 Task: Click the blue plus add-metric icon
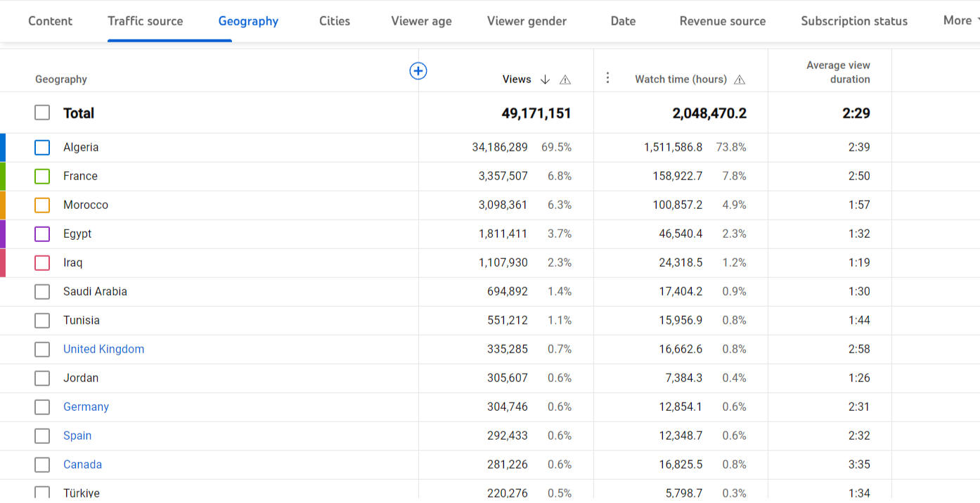418,70
